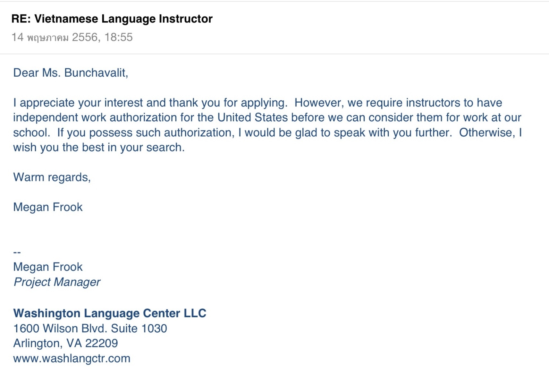
Task: Click the 'Dear Ms. Bunchavalit' greeting
Action: pyautogui.click(x=71, y=73)
